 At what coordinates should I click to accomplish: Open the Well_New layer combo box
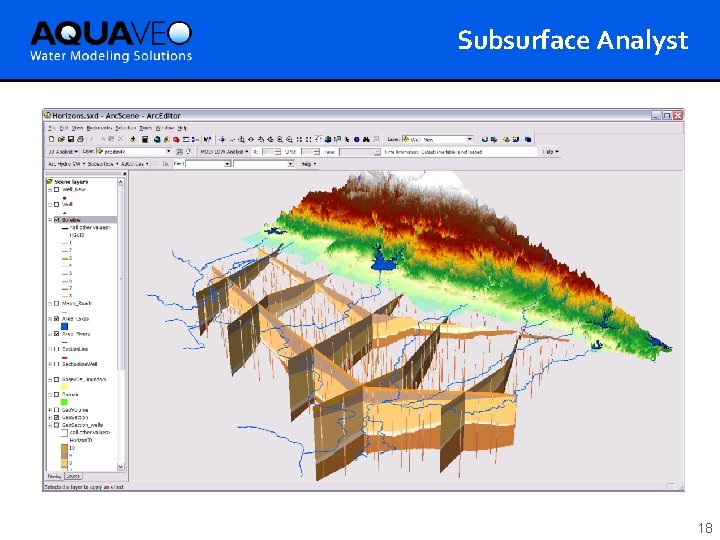coord(437,139)
